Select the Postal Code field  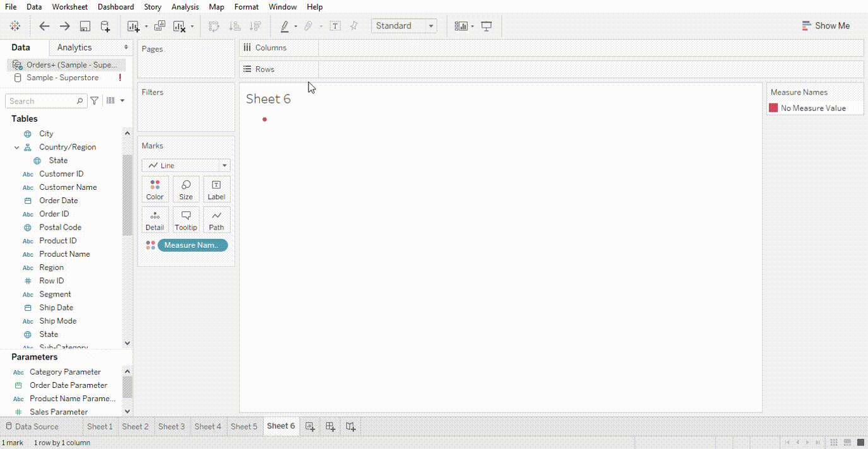60,227
